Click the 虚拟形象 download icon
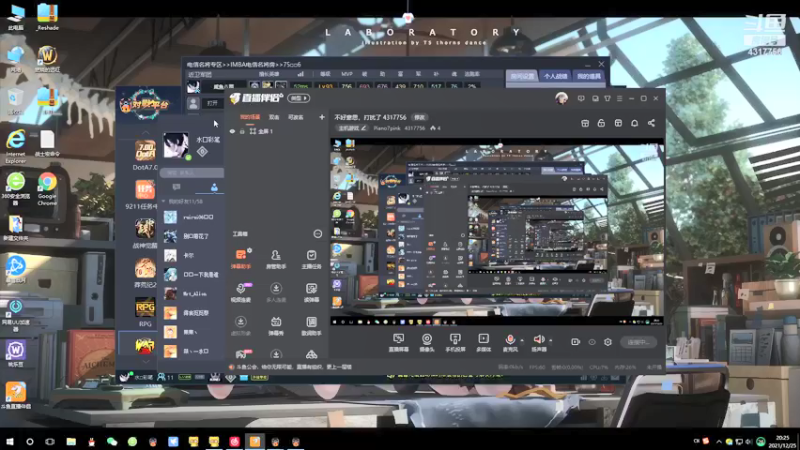800x450 pixels. point(241,322)
